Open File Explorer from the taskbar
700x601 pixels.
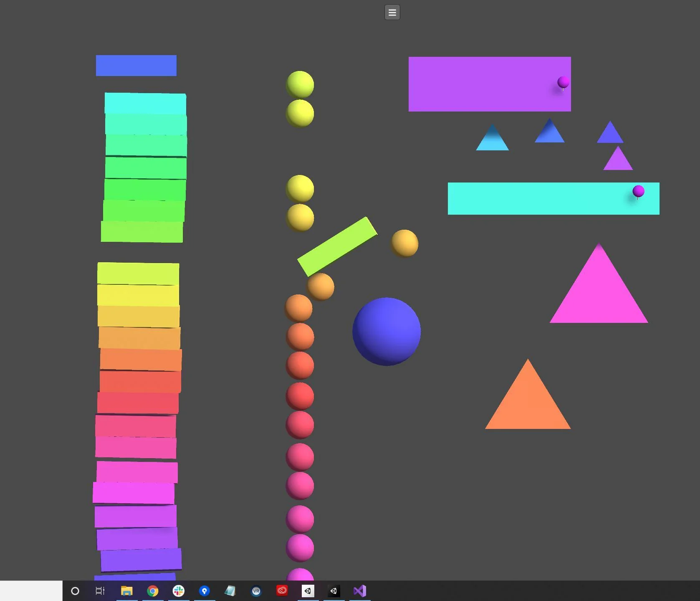tap(126, 591)
